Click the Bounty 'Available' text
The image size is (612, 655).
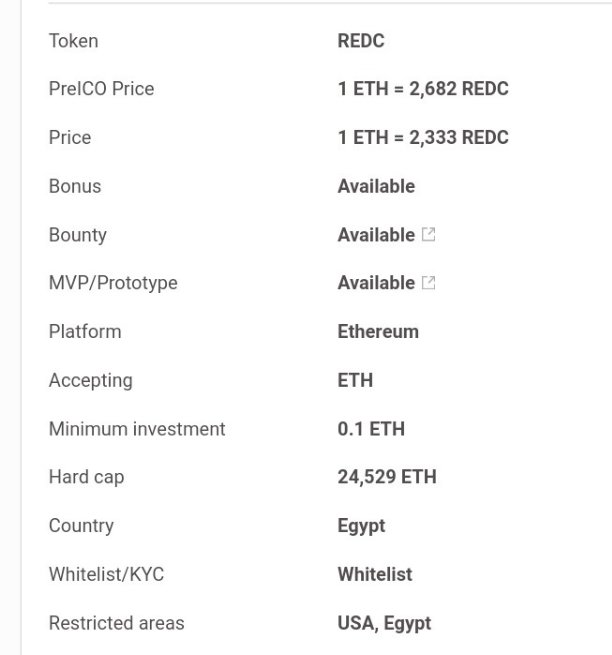coord(376,235)
